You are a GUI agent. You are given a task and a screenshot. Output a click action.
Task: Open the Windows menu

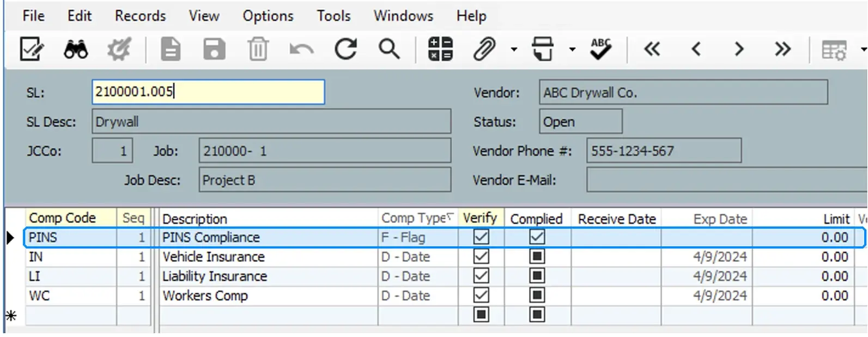(x=403, y=16)
